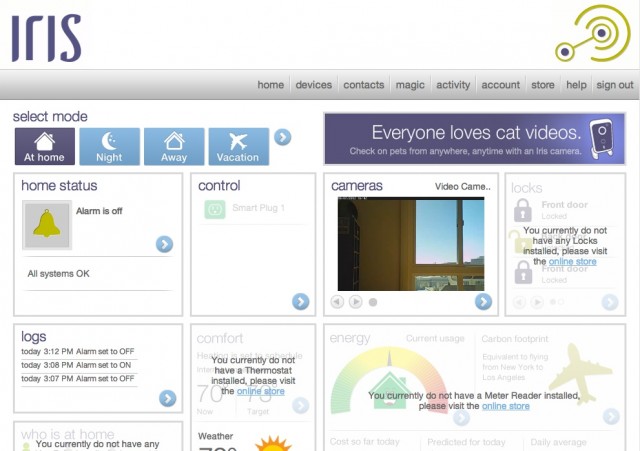Click the Iris logo at top left
The image size is (640, 451).
pyautogui.click(x=47, y=38)
